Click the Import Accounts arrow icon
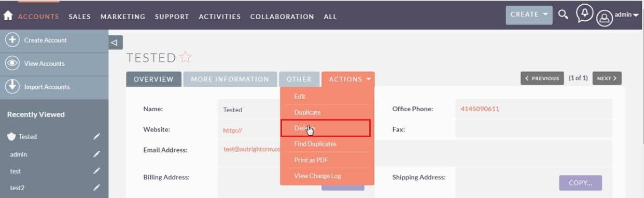 (12, 86)
